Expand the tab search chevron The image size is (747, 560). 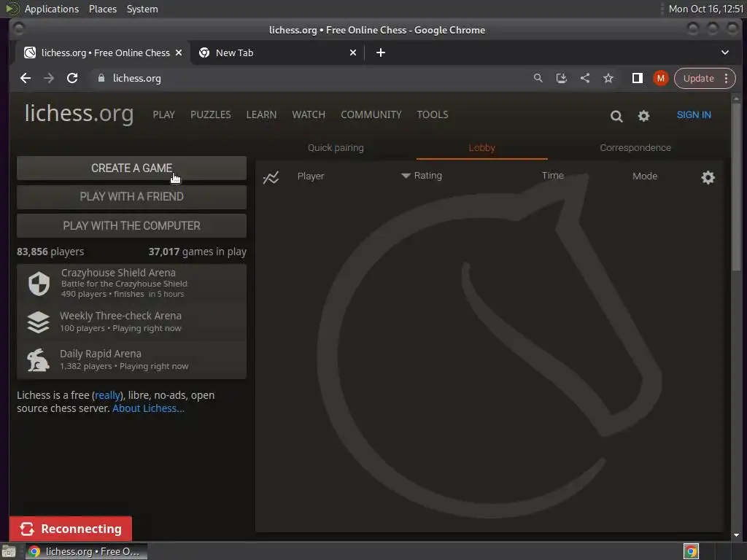coord(724,52)
